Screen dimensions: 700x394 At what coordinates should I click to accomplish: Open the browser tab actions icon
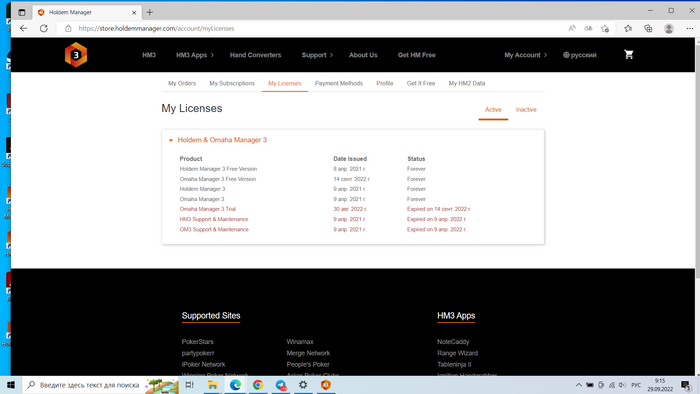pos(21,12)
